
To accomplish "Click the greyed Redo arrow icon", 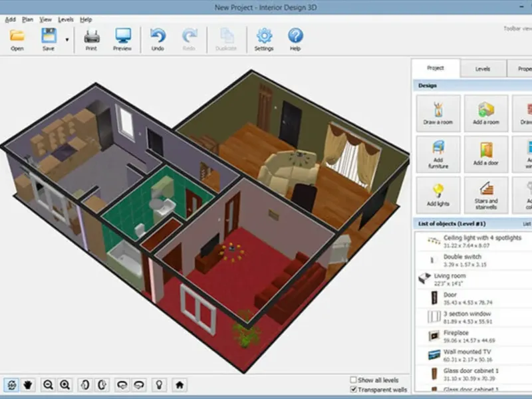I will tap(189, 40).
